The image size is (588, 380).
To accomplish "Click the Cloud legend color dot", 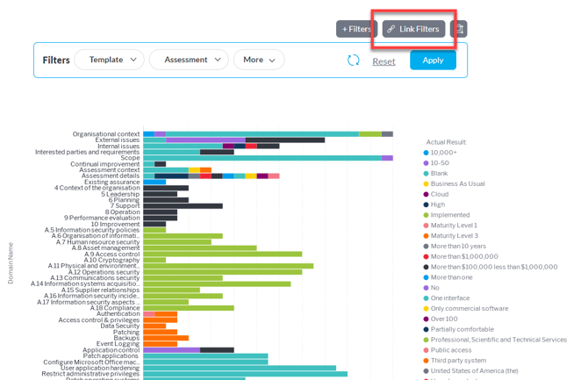I will (426, 195).
